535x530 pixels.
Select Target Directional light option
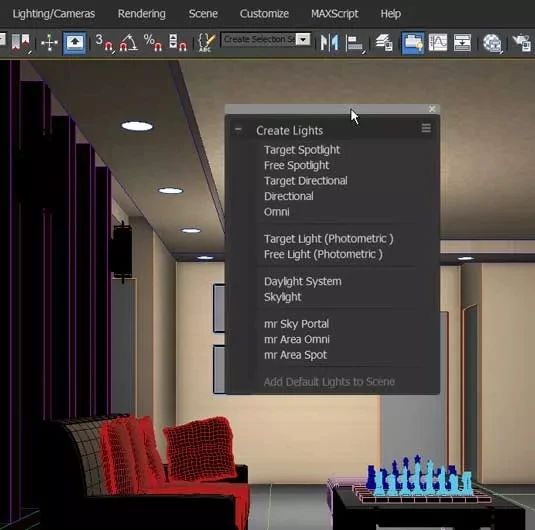click(305, 181)
